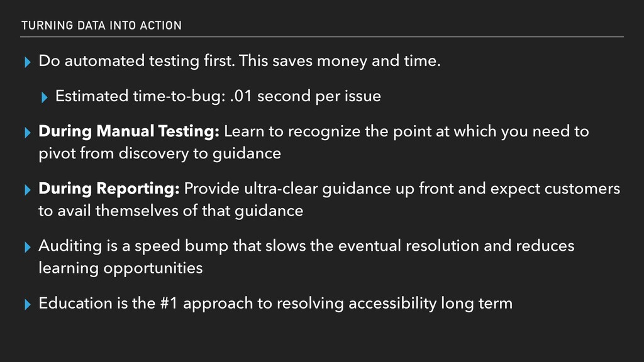The image size is (644, 362).
Task: Click the horizontal divider line under the heading
Action: click(322, 37)
